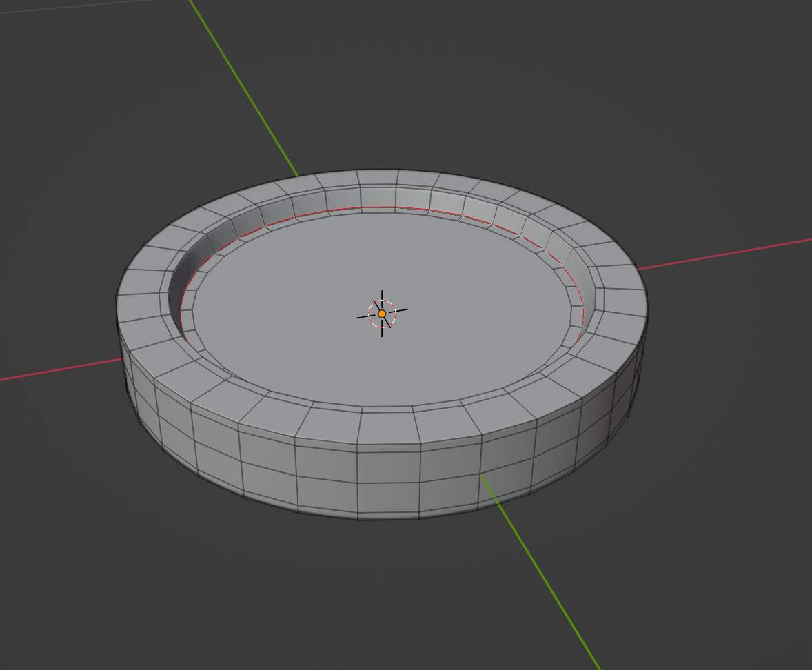The width and height of the screenshot is (812, 670).
Task: Click the orange object origin dot
Action: click(x=382, y=314)
